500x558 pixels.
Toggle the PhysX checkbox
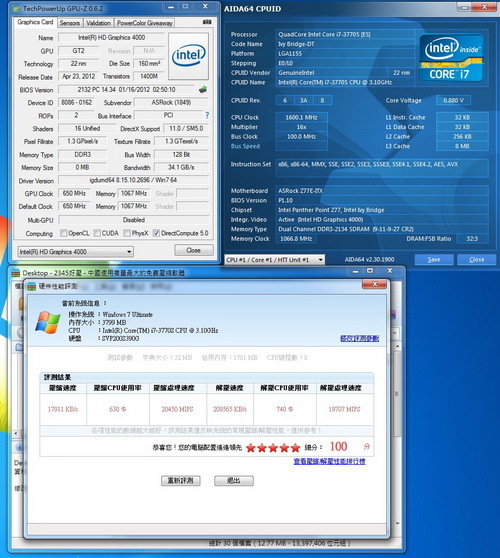point(127,233)
